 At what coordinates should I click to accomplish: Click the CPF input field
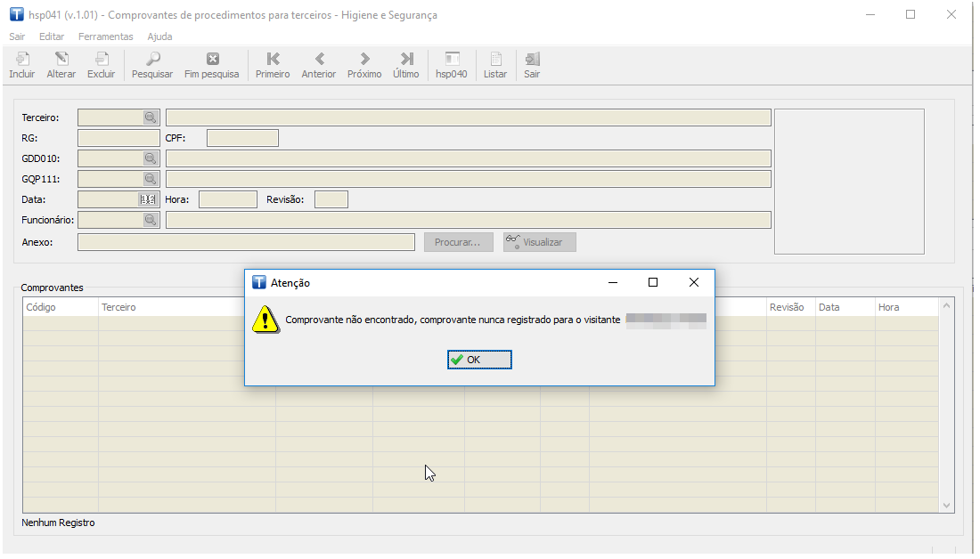click(x=242, y=138)
